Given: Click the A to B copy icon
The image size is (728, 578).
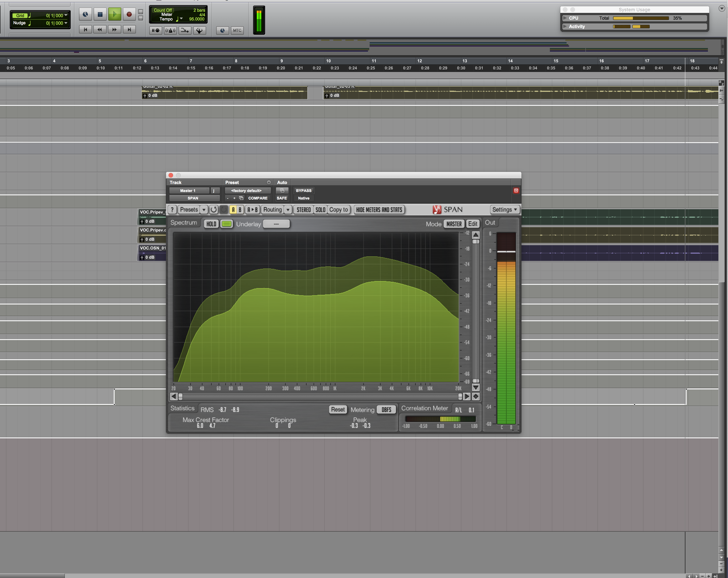Looking at the screenshot, I should click(252, 210).
